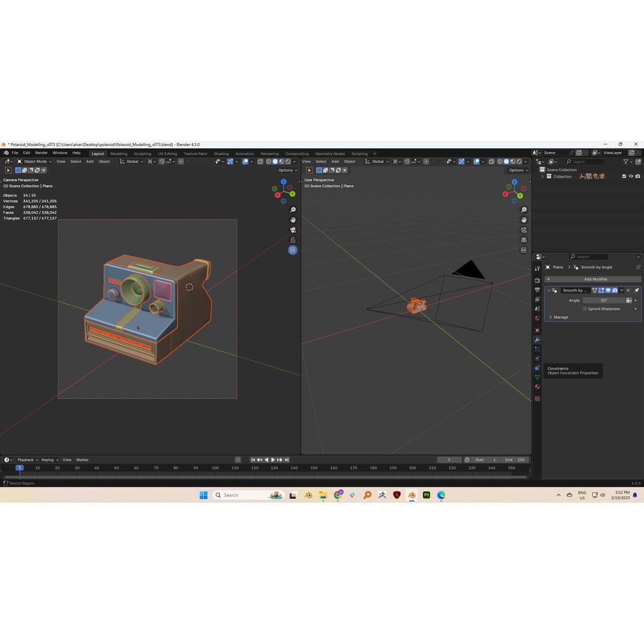Open the File menu
Viewport: 644px width, 644px height.
click(15, 153)
